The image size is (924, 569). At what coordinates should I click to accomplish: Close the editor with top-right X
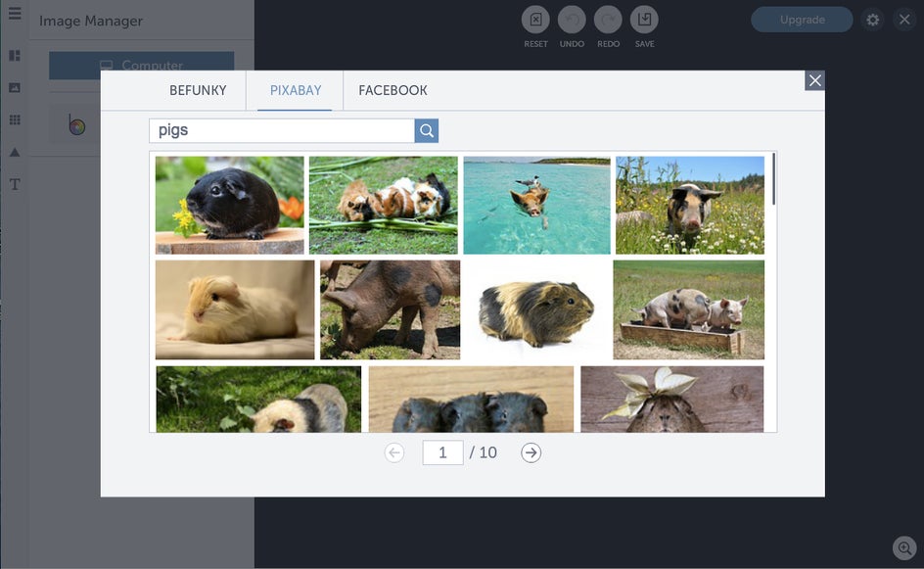[x=904, y=20]
